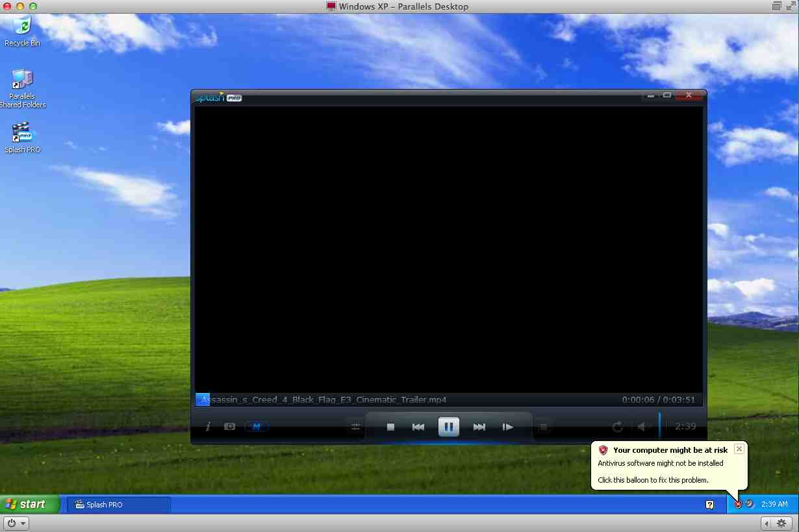Take a video snapshot with camera icon
Image resolution: width=799 pixels, height=532 pixels.
(229, 427)
